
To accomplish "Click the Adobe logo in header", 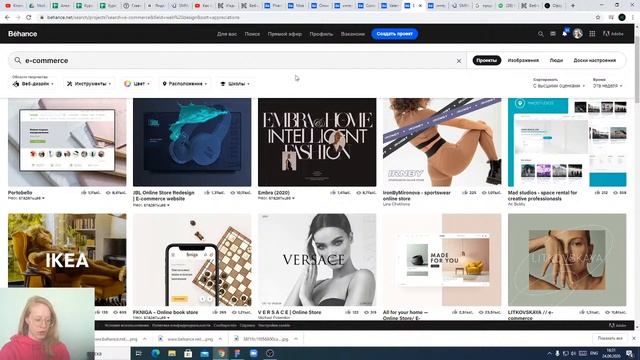I will [x=613, y=34].
